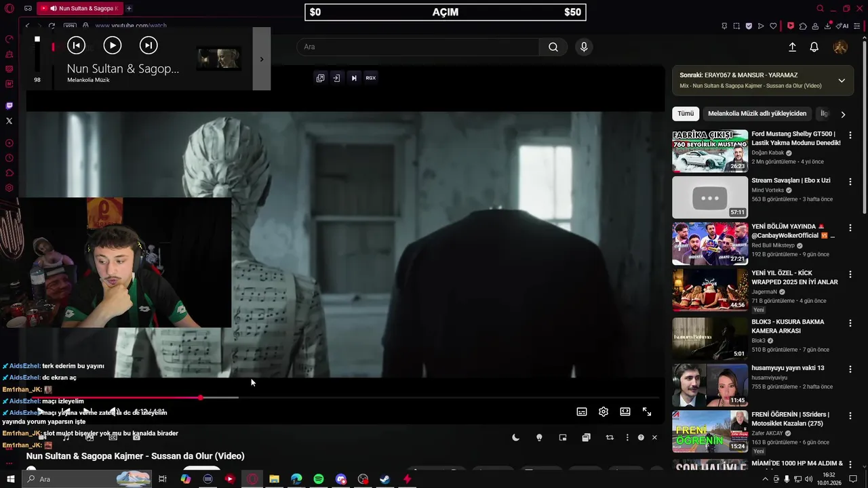The image size is (868, 488).
Task: Open options for BLOK3 KUSURA BAKMA video
Action: pos(850,323)
